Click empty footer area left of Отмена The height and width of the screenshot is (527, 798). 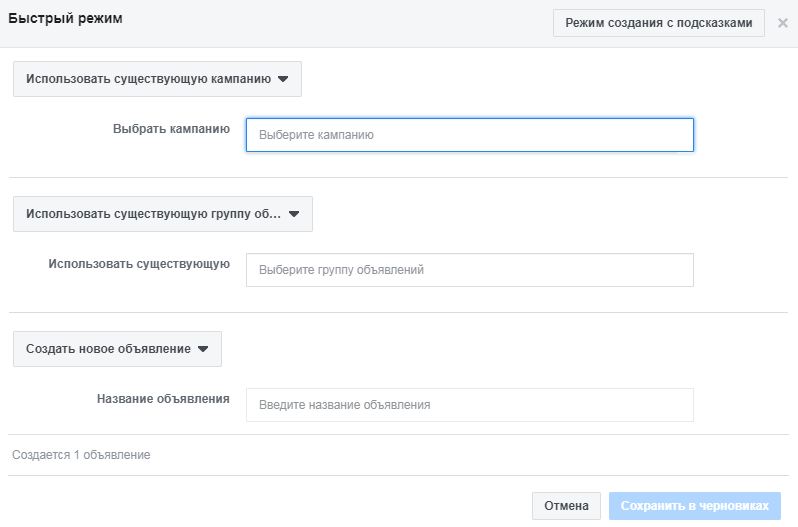tap(270, 506)
